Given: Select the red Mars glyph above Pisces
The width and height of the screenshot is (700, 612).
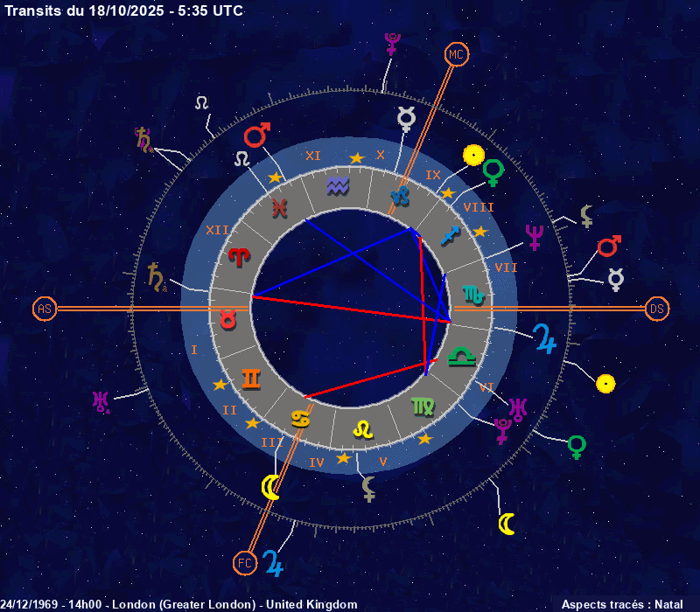Looking at the screenshot, I should coord(257,135).
